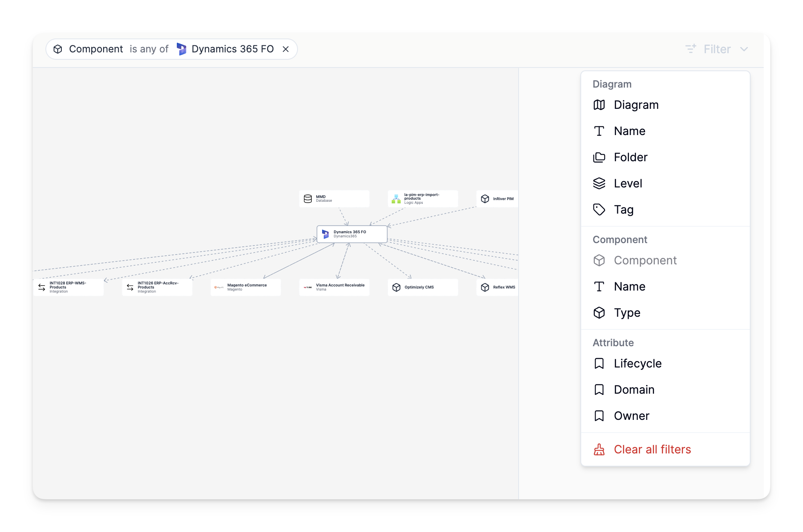The width and height of the screenshot is (803, 532).
Task: Click the Tag filter icon
Action: [x=600, y=210]
